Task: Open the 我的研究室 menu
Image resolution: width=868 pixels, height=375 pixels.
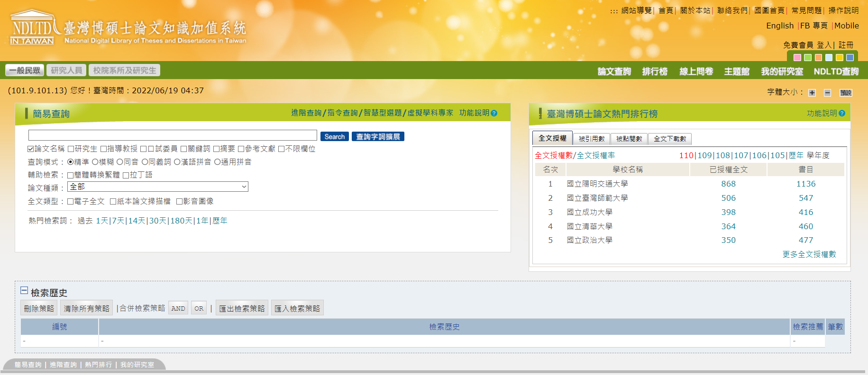Action: 782,71
